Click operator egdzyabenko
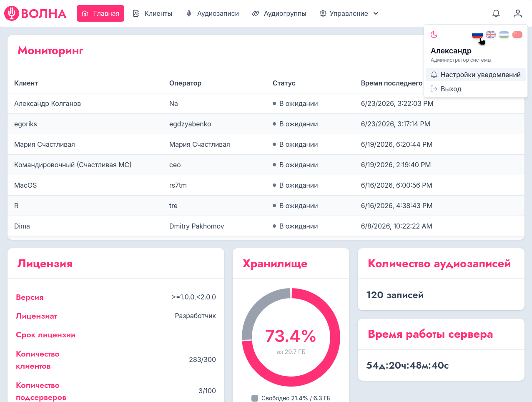 190,124
